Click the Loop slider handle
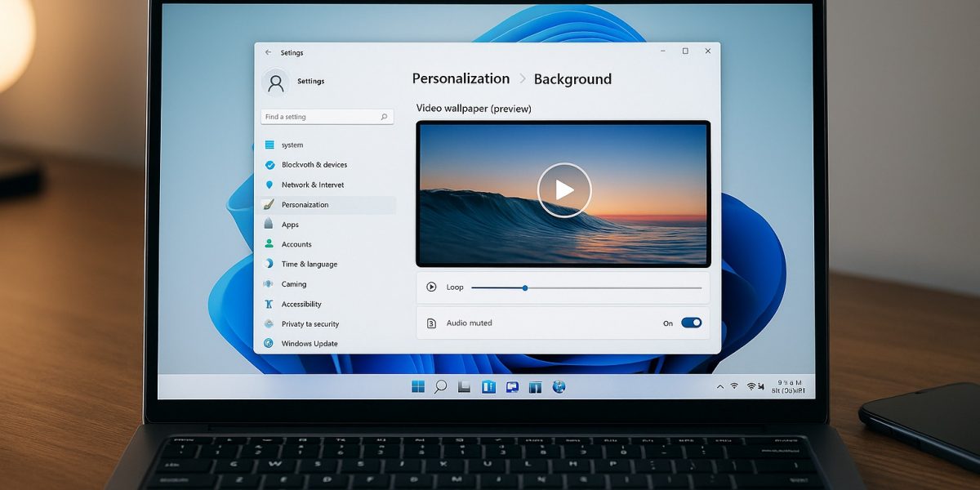Viewport: 980px width, 490px height. pyautogui.click(x=525, y=287)
